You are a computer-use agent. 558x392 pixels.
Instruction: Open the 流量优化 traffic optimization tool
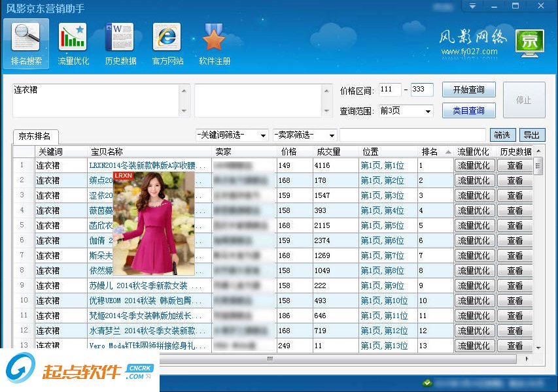click(73, 44)
